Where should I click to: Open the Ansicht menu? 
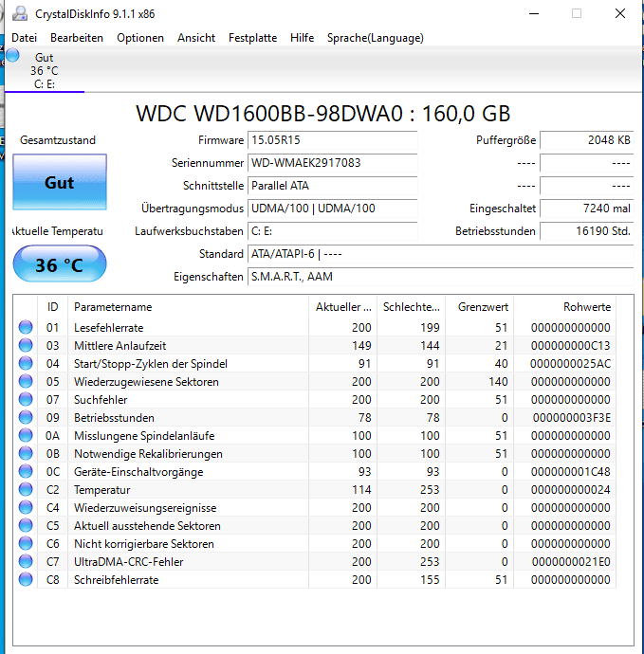pos(196,38)
